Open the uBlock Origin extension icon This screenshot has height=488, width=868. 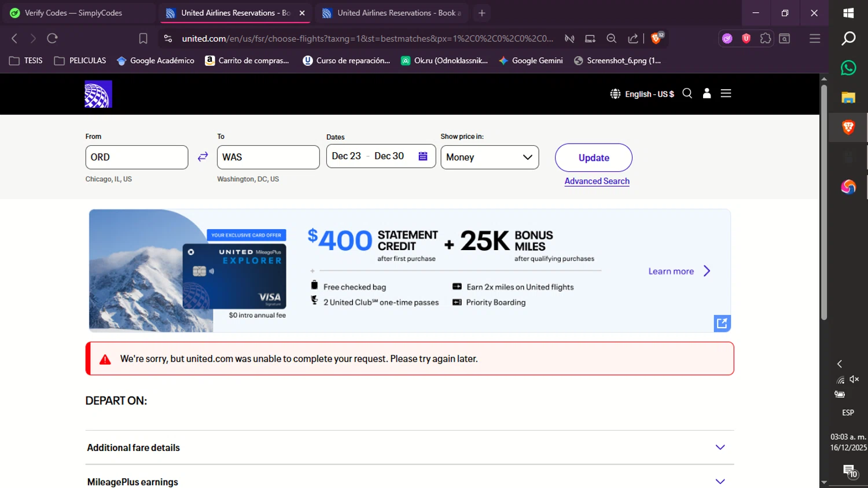pyautogui.click(x=746, y=38)
